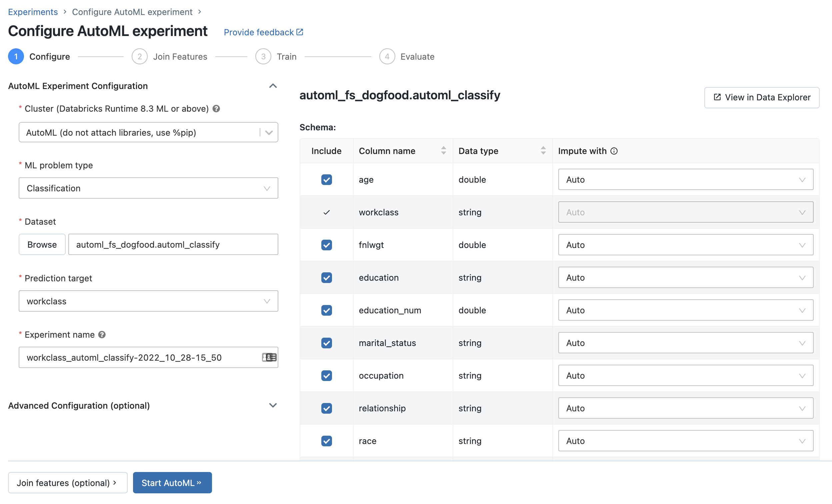Click the automl_classify dataset name input field

tap(173, 244)
